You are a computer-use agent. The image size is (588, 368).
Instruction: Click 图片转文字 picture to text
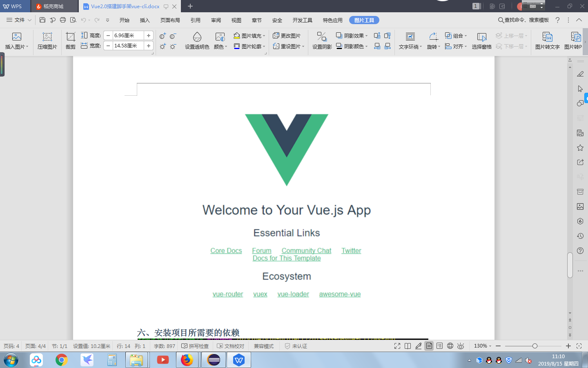[x=547, y=41]
